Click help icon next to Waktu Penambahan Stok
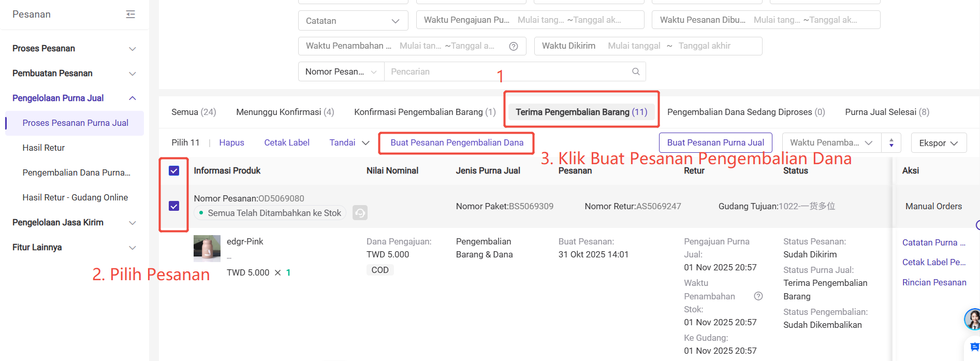This screenshot has height=361, width=980. 758,296
